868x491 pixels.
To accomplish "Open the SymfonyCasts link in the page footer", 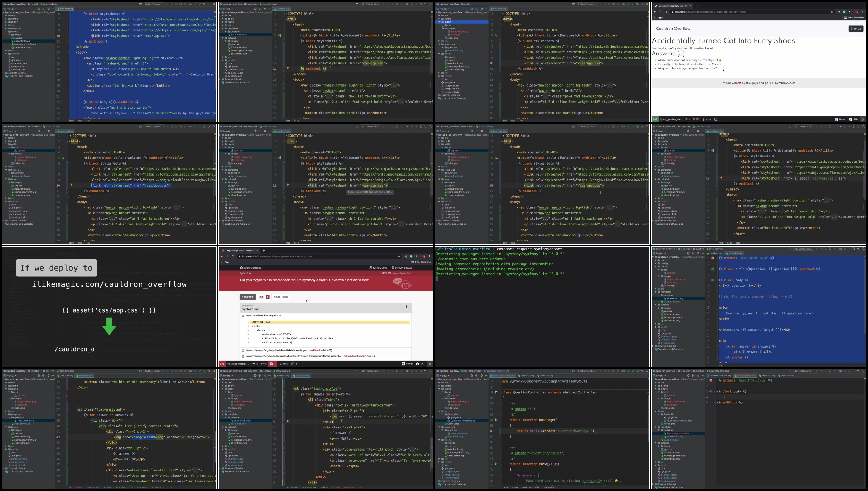I will pyautogui.click(x=785, y=83).
